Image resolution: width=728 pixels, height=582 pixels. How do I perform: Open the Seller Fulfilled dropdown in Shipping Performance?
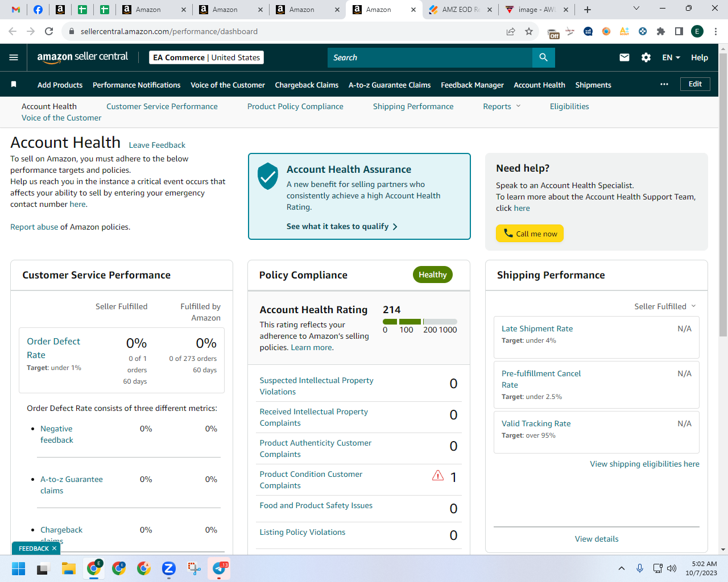point(665,306)
